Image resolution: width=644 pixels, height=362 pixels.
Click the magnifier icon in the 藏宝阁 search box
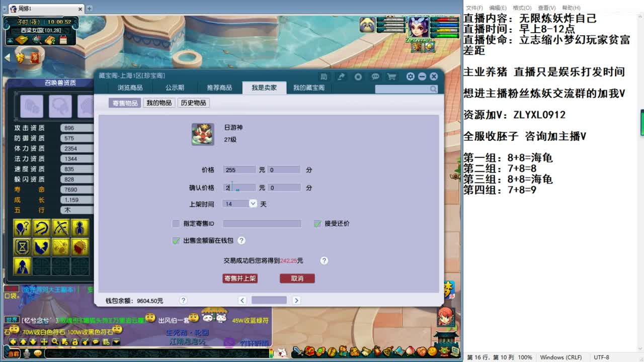[x=433, y=89]
